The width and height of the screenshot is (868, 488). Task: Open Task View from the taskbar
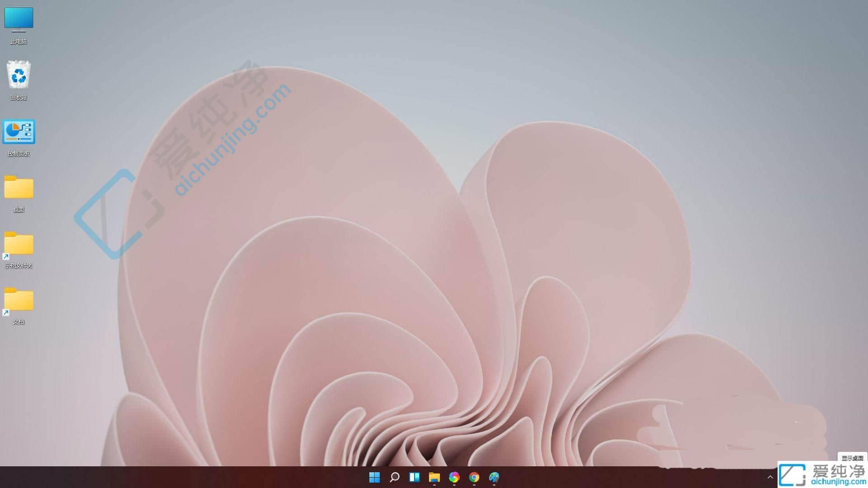(415, 477)
